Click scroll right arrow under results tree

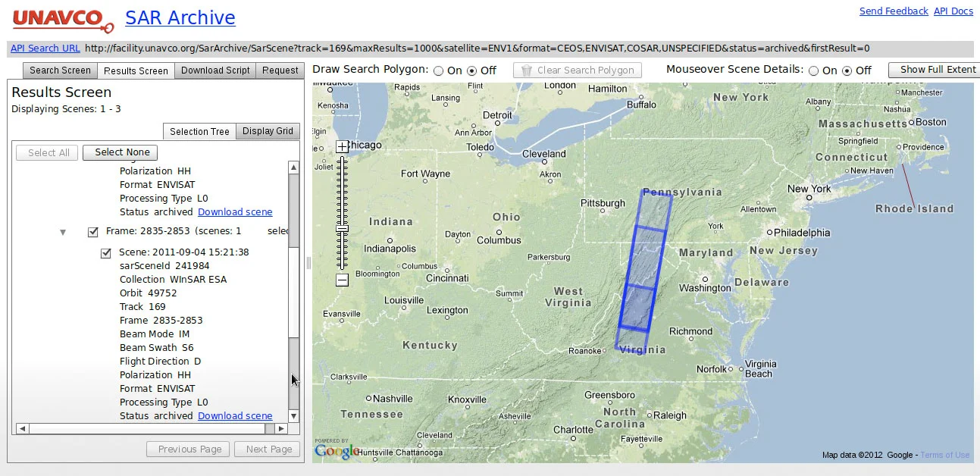(x=282, y=428)
